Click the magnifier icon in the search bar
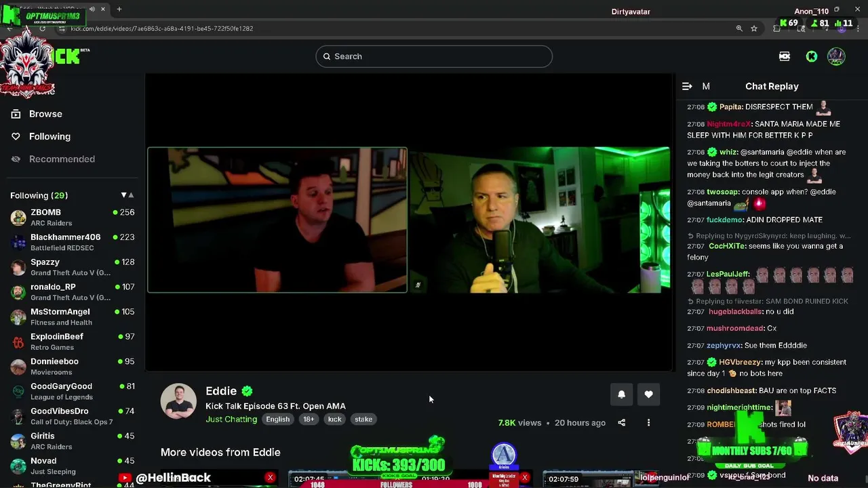868x488 pixels. tap(327, 56)
